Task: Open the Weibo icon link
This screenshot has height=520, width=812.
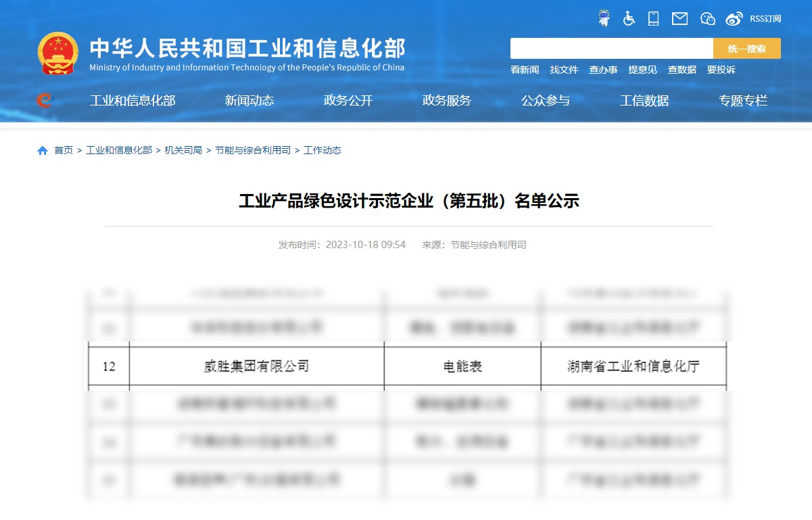Action: (734, 18)
